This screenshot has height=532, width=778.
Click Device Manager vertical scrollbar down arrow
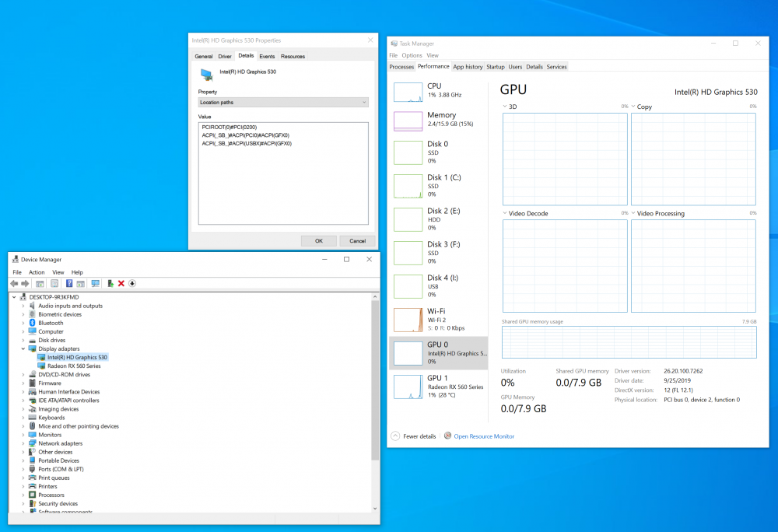pos(375,508)
